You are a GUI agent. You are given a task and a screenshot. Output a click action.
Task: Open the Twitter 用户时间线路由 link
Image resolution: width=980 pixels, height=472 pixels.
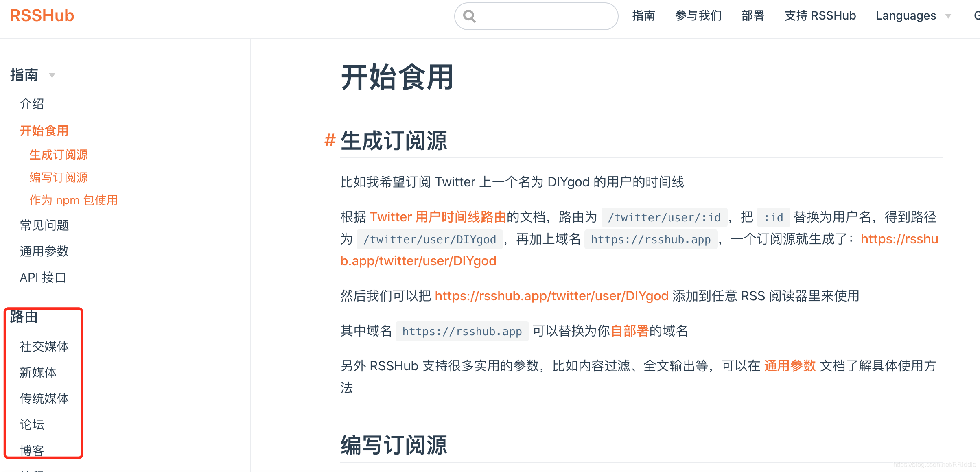tap(438, 217)
